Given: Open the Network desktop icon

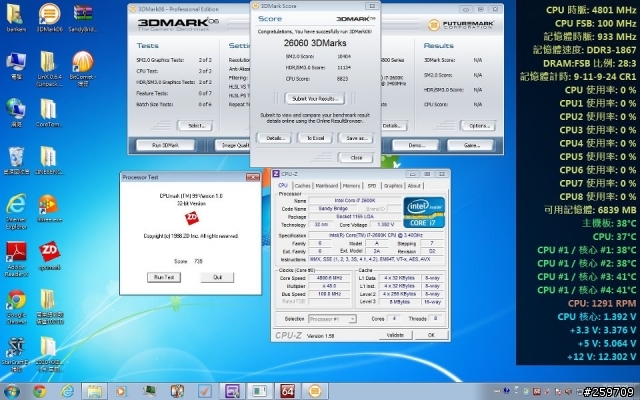Looking at the screenshot, I should [x=16, y=113].
